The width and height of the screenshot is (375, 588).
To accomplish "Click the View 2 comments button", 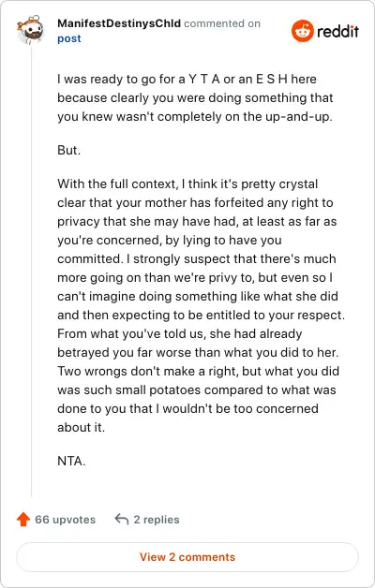I will coord(187,557).
